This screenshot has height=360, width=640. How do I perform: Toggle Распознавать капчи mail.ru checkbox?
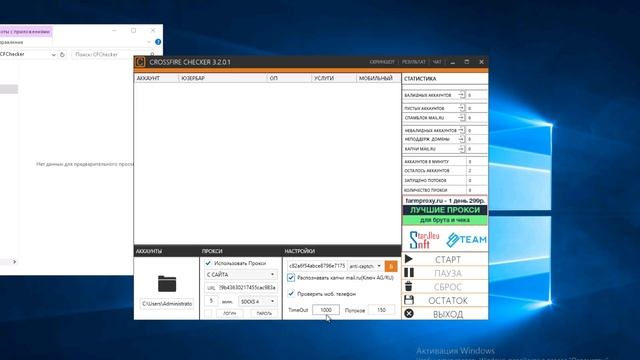(291, 278)
